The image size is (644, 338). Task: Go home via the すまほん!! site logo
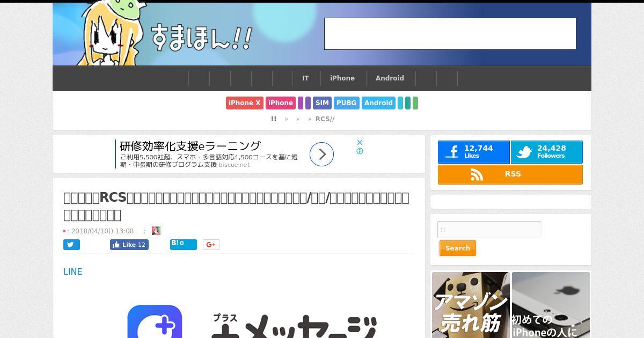pyautogui.click(x=201, y=37)
